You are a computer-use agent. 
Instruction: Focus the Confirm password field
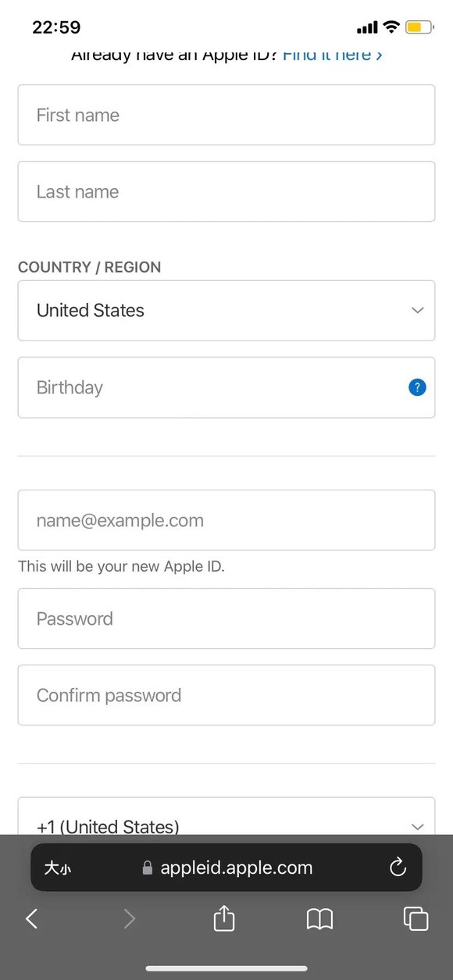click(x=226, y=695)
